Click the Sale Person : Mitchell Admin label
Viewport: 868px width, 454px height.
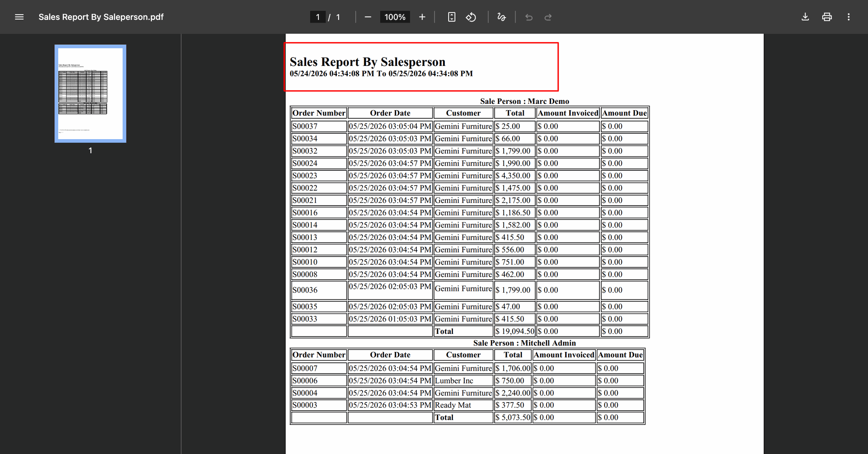[524, 343]
